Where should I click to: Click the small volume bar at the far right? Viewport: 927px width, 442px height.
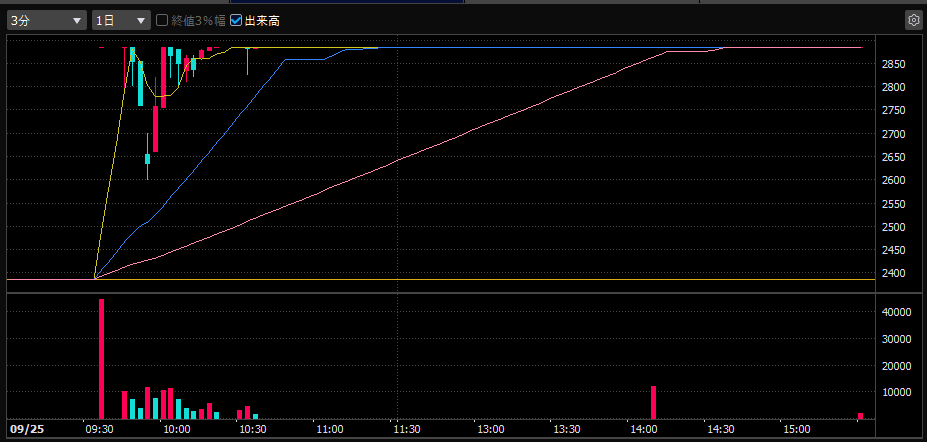pos(860,415)
